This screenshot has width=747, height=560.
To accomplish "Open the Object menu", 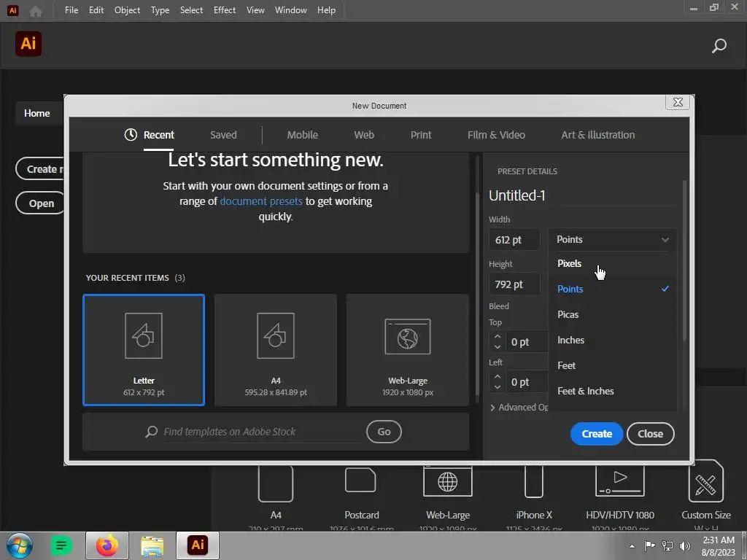I will (x=127, y=10).
